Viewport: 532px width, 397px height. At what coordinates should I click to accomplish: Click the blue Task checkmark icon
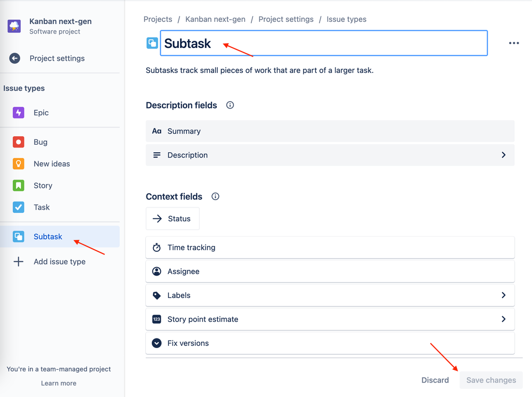(x=18, y=207)
